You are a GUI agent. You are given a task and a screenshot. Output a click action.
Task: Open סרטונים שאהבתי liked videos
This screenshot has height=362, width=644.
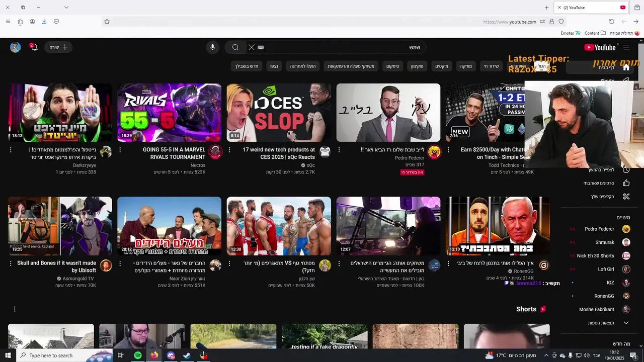pos(598,183)
